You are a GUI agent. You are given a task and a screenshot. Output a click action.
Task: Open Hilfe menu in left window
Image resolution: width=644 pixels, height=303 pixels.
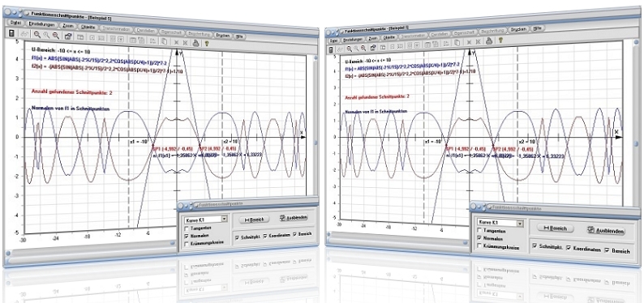pos(239,36)
